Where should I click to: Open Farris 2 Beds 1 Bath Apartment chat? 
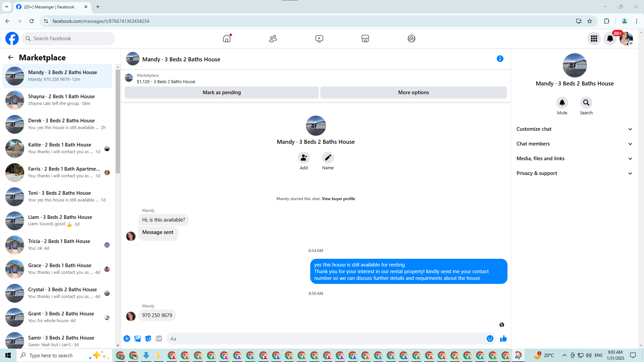pyautogui.click(x=58, y=173)
